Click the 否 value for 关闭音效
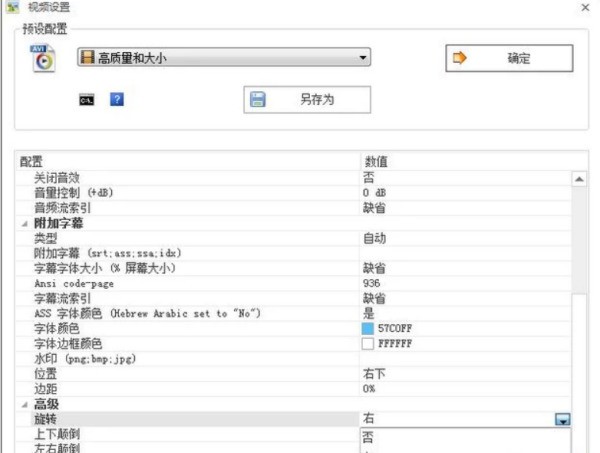The image size is (600, 453). 368,178
